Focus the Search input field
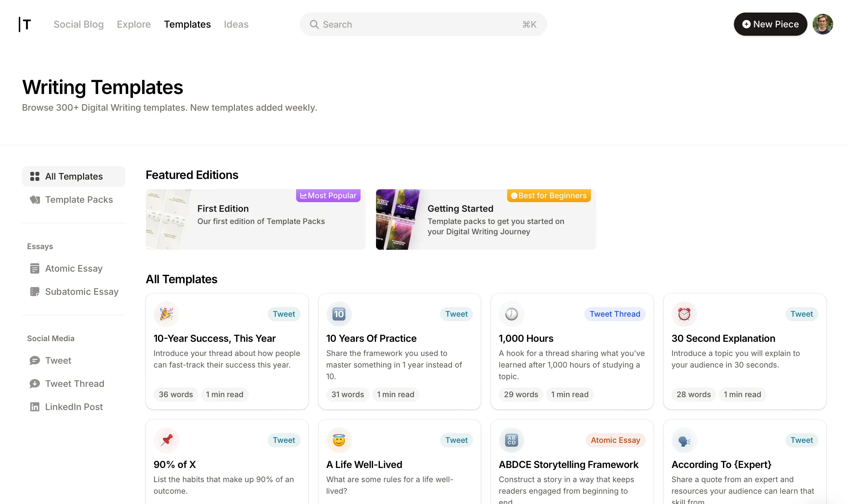 (421, 24)
